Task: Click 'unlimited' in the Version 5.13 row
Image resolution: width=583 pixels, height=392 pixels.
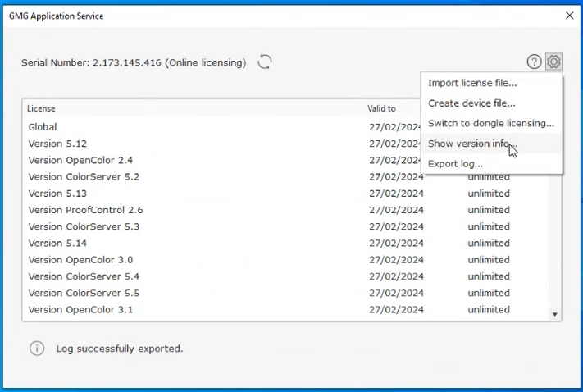Action: tap(489, 194)
